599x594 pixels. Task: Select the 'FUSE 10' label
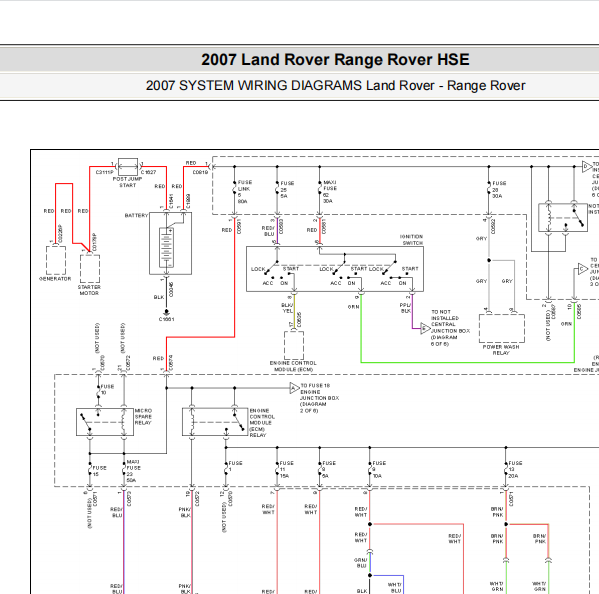click(107, 390)
